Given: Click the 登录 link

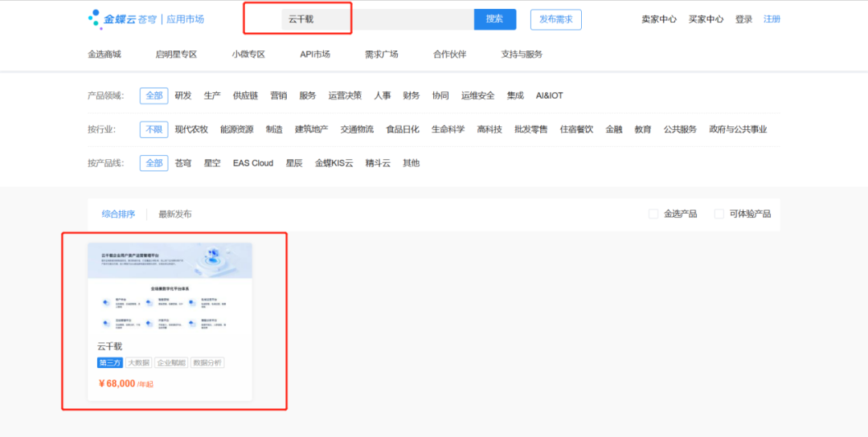Looking at the screenshot, I should tap(743, 19).
